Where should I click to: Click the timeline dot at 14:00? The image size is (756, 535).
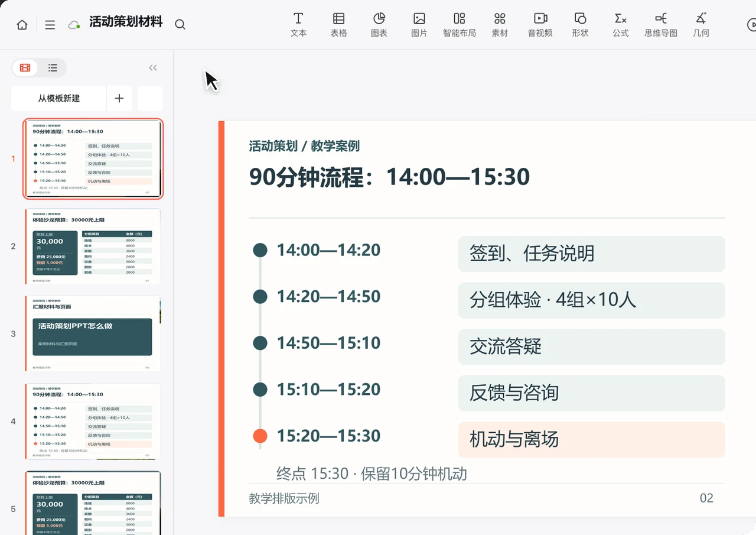(x=260, y=250)
